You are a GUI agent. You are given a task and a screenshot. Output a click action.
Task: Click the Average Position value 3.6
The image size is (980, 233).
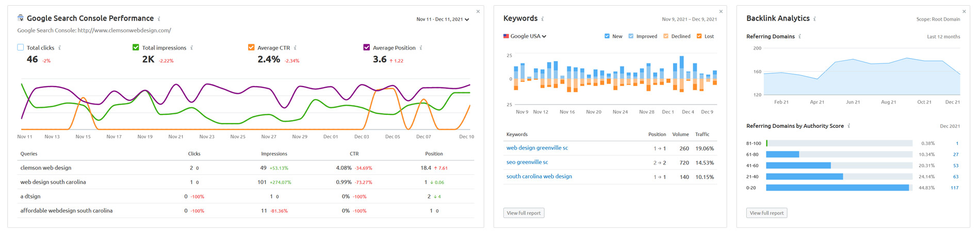(x=380, y=59)
